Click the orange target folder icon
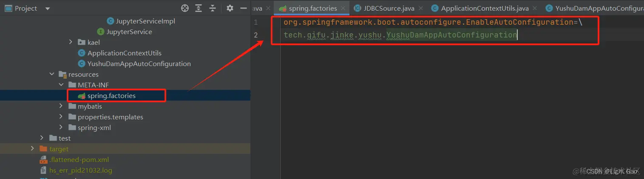The image size is (644, 179). [43, 149]
